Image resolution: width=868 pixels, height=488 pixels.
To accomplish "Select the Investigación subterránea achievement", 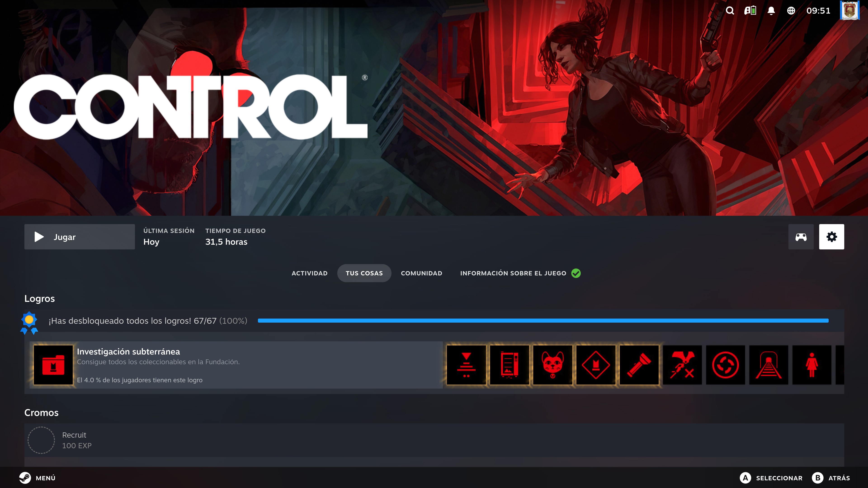I will [236, 365].
